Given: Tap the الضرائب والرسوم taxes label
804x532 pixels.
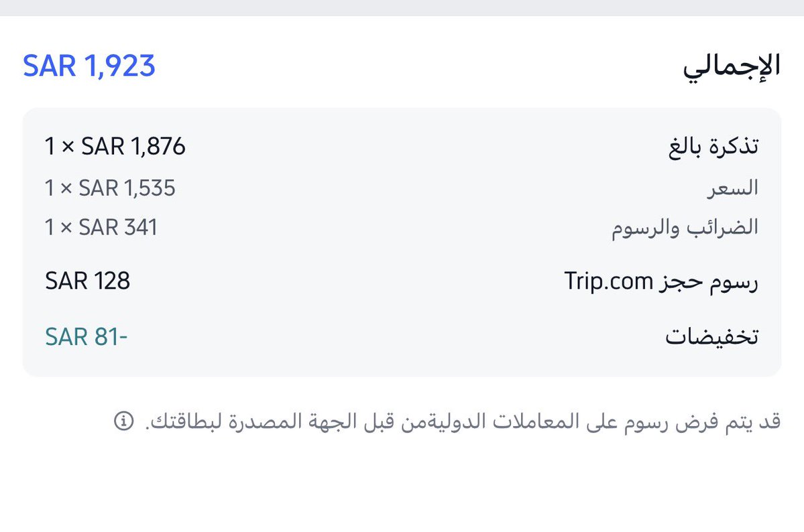Looking at the screenshot, I should pyautogui.click(x=685, y=227).
